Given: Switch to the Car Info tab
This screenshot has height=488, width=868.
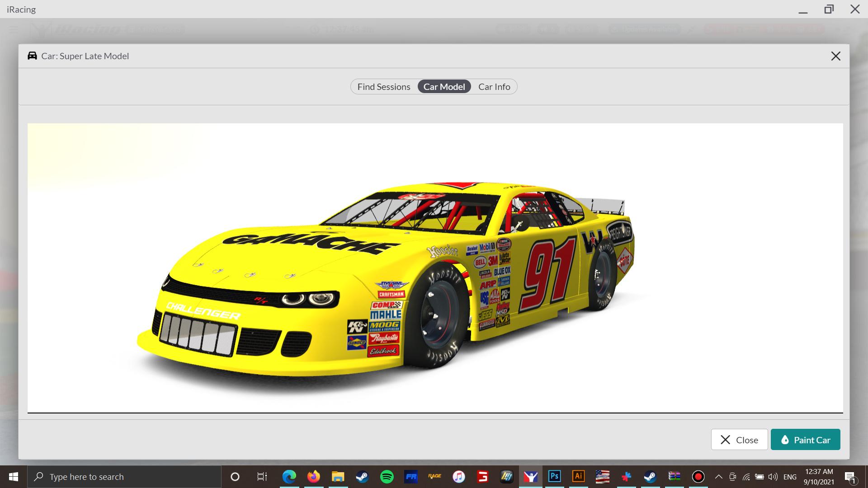Looking at the screenshot, I should click(494, 86).
